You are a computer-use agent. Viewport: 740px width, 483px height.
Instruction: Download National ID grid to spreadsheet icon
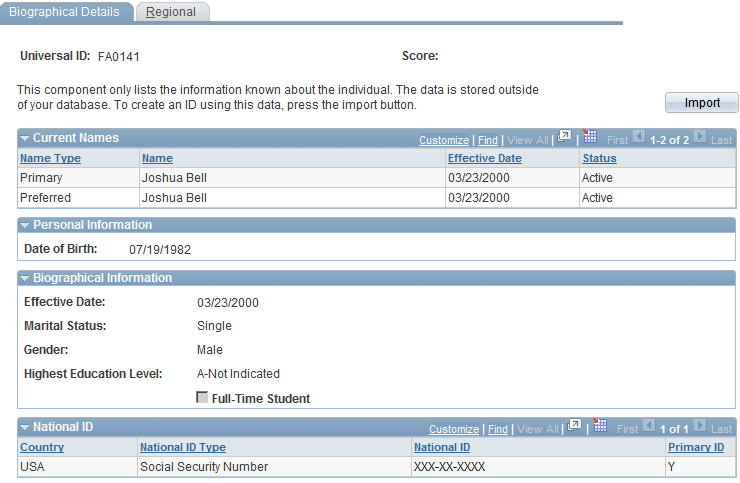(600, 426)
